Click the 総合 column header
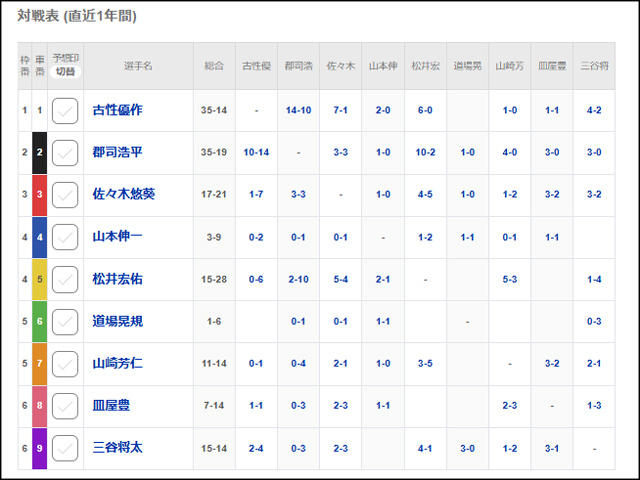 (x=214, y=66)
